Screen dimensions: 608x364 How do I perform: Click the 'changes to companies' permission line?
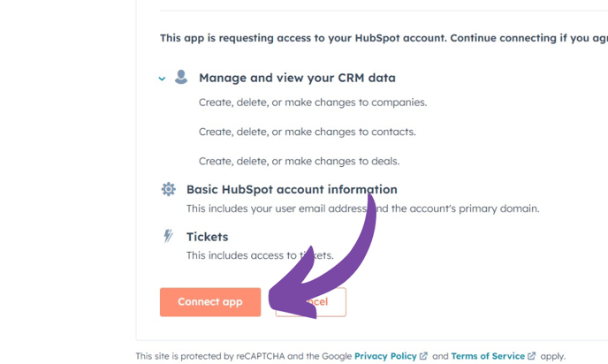313,102
